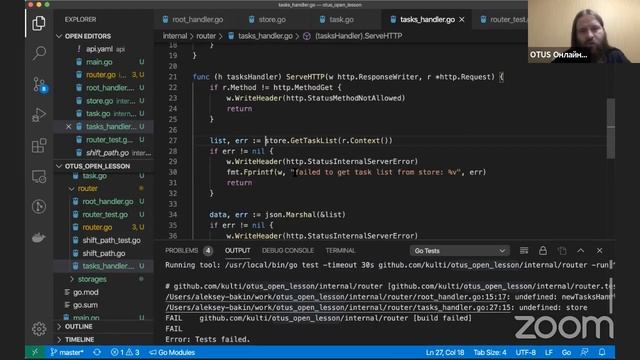
Task: Collapse the router folder
Action: (x=72, y=189)
